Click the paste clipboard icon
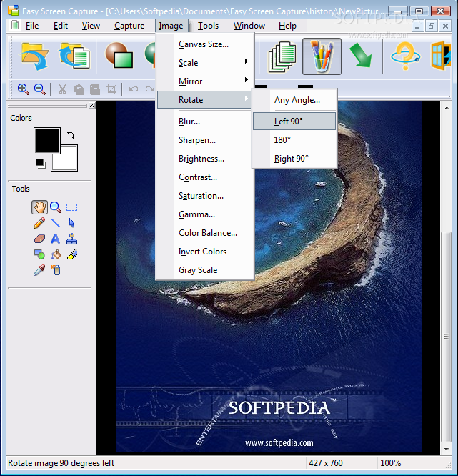The width and height of the screenshot is (458, 476). pos(95,89)
